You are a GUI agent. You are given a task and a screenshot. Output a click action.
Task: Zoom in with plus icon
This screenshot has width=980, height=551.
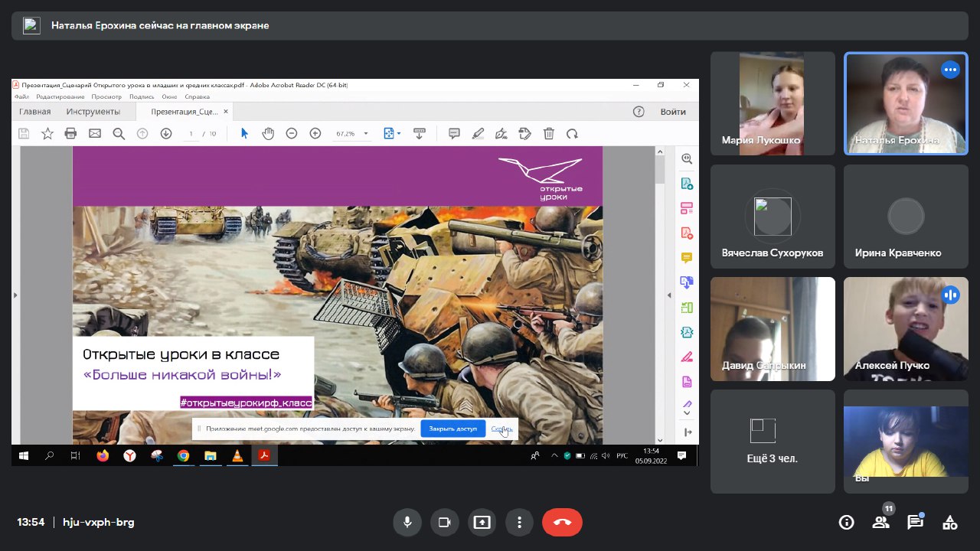tap(315, 133)
